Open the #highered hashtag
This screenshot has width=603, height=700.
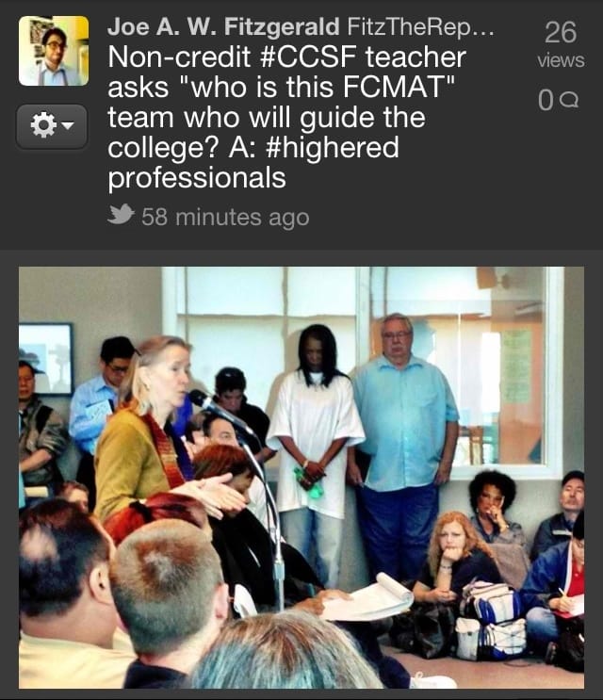coord(332,147)
